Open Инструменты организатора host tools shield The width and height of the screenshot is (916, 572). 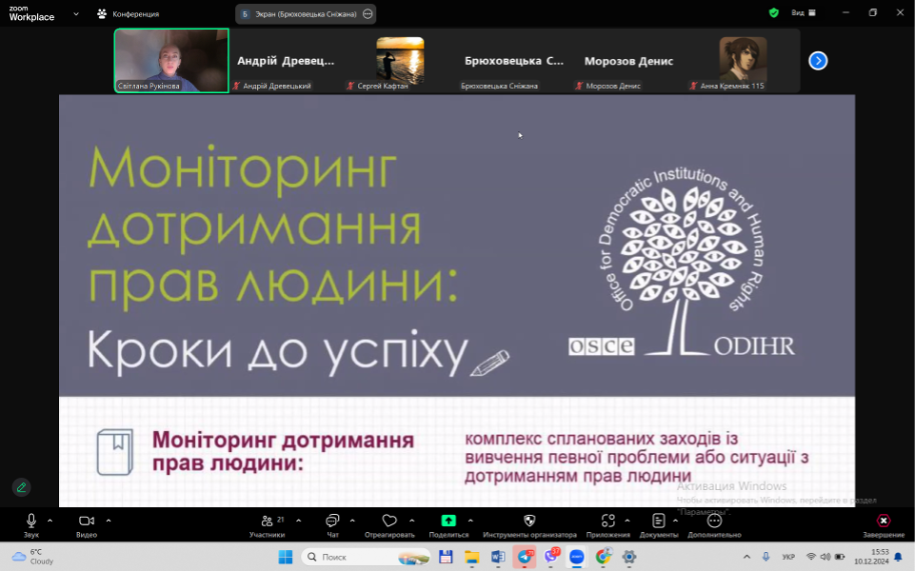tap(529, 525)
